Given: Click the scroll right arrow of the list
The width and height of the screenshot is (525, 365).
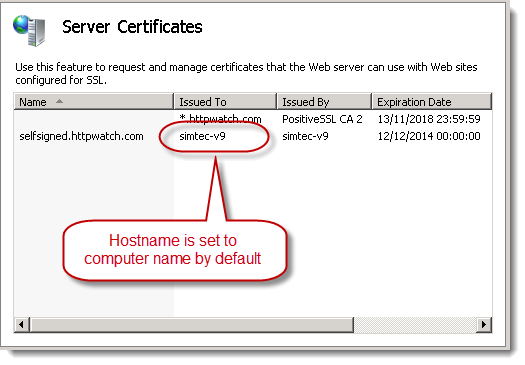Looking at the screenshot, I should pyautogui.click(x=484, y=324).
